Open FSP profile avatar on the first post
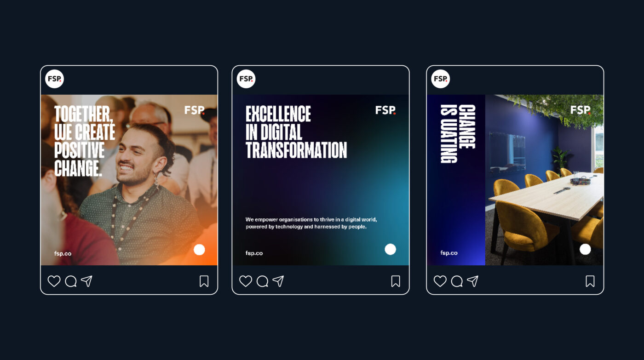The height and width of the screenshot is (360, 644). pyautogui.click(x=54, y=79)
